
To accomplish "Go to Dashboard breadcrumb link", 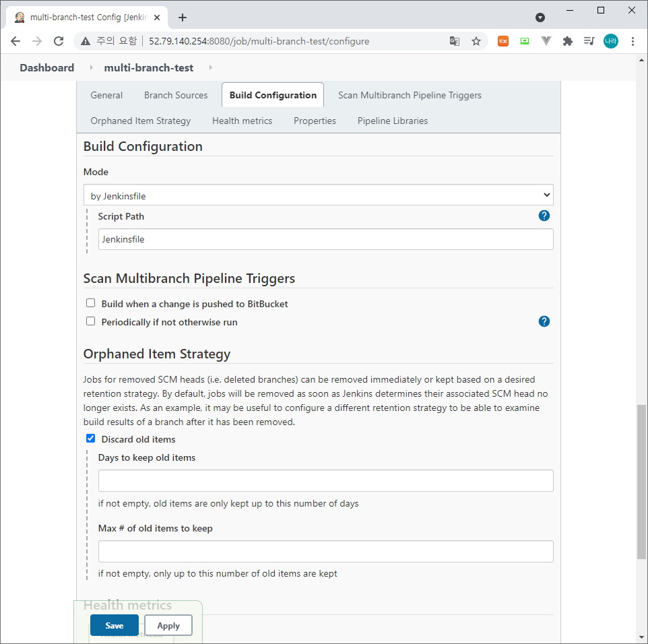I will [x=47, y=67].
